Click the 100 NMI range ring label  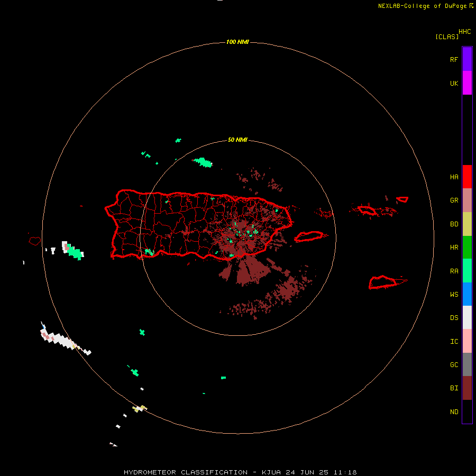click(237, 42)
